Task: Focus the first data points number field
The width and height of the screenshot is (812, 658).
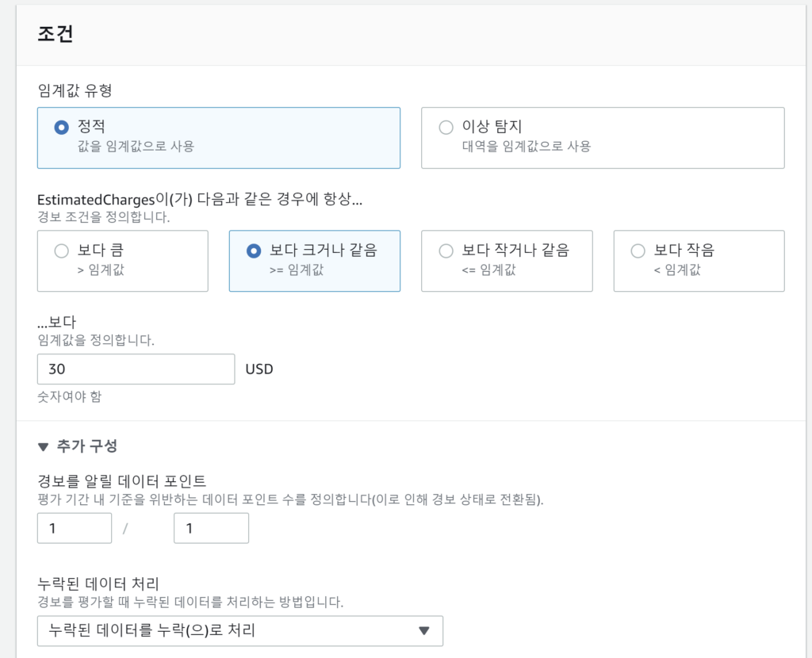Action: pyautogui.click(x=75, y=528)
